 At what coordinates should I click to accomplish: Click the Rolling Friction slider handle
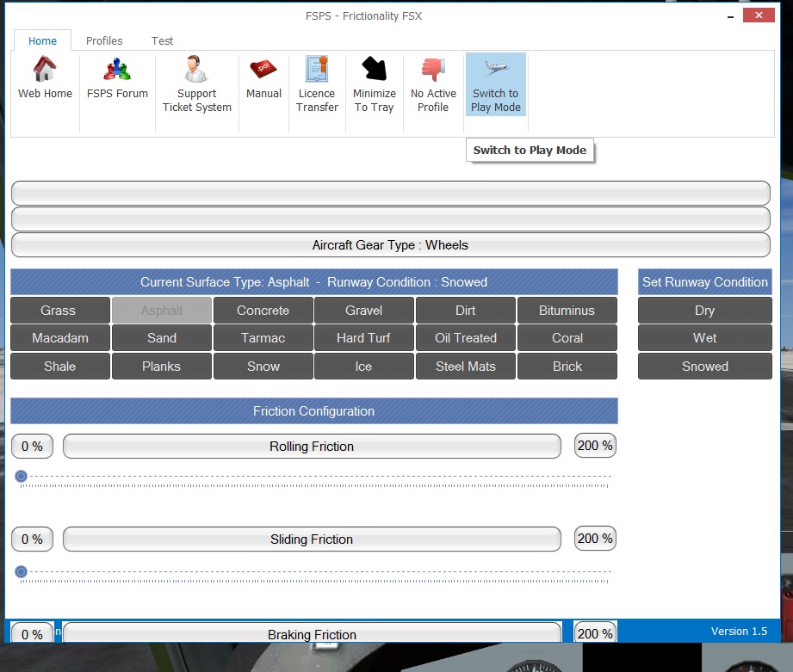(x=22, y=476)
